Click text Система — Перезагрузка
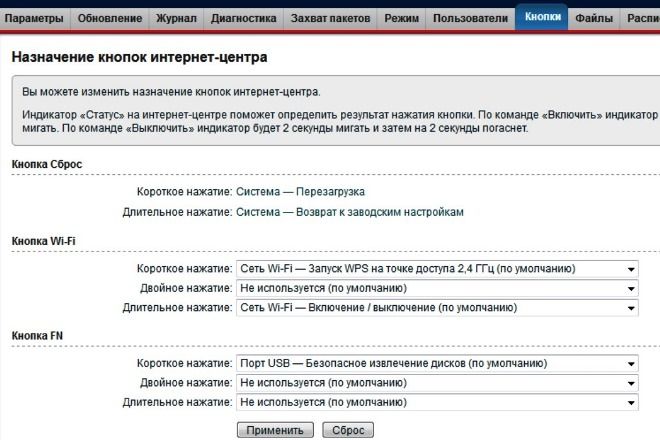Viewport: 660px width, 440px height. [x=300, y=192]
